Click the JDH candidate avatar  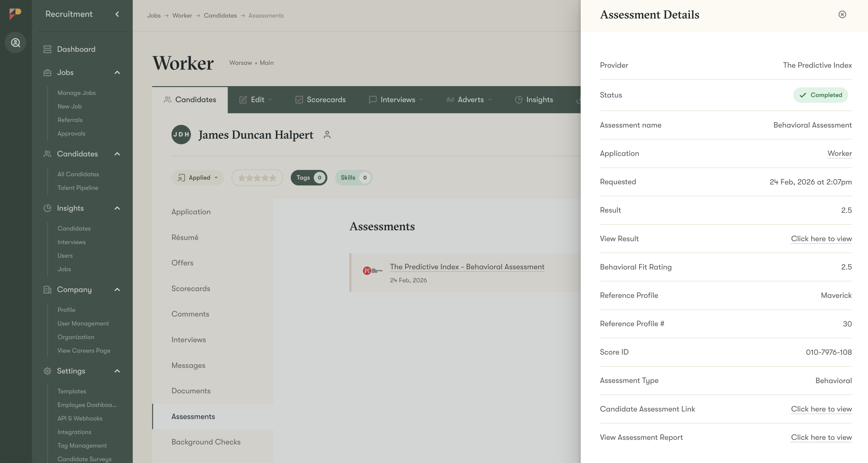tap(181, 135)
